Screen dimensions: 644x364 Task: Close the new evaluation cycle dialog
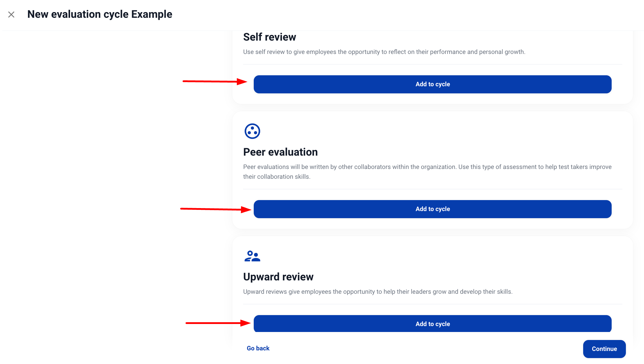pos(11,15)
